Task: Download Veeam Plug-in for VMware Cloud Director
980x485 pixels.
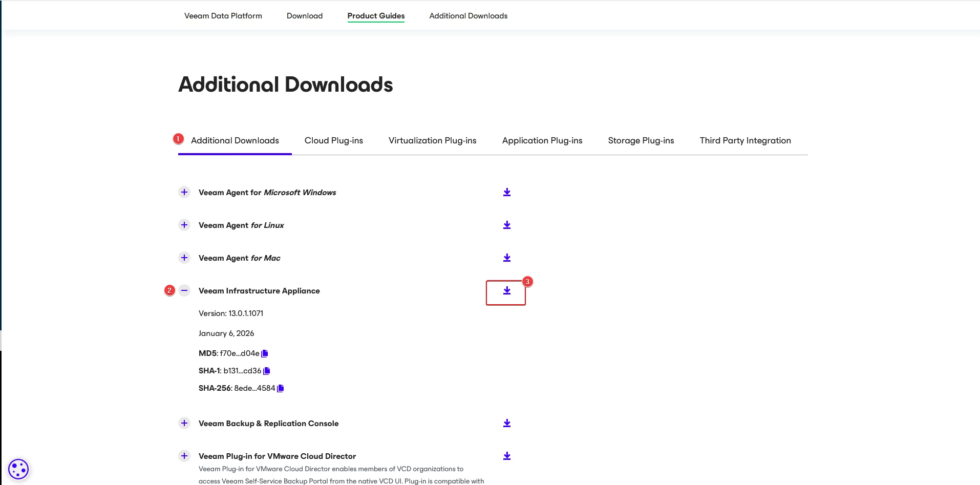Action: (x=507, y=456)
